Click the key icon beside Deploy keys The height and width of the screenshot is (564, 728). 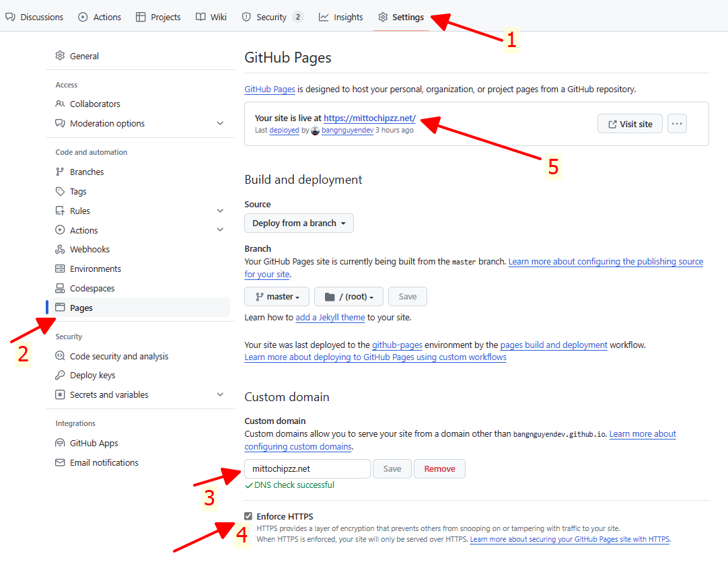pyautogui.click(x=60, y=375)
